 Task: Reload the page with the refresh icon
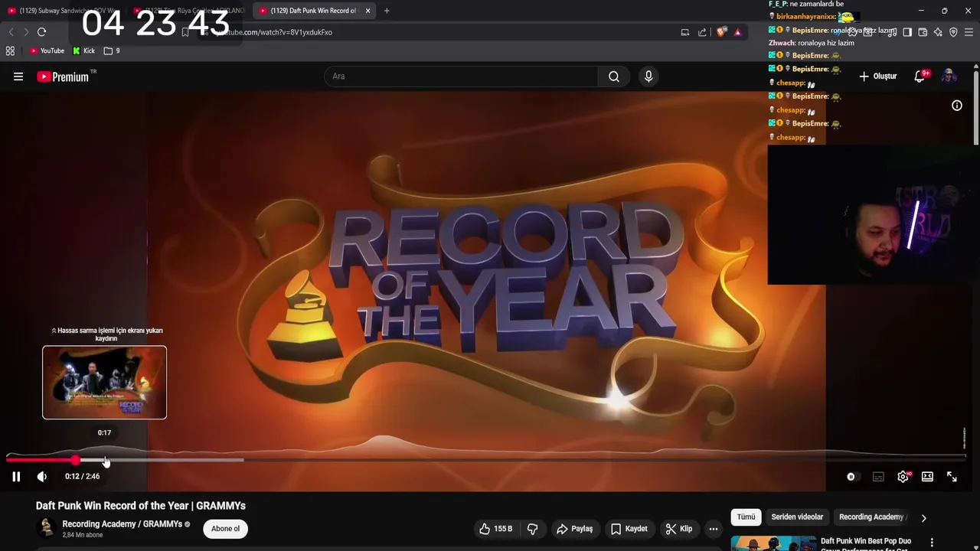click(x=41, y=32)
